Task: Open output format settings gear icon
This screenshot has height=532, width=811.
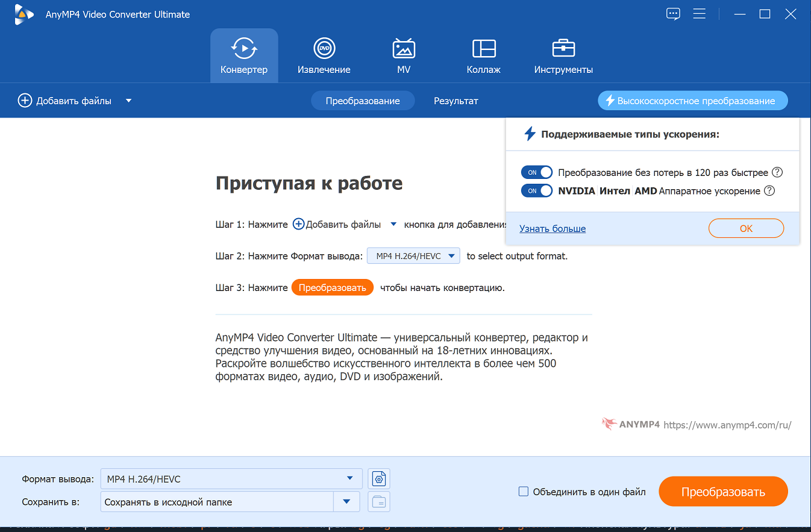Action: click(x=379, y=479)
